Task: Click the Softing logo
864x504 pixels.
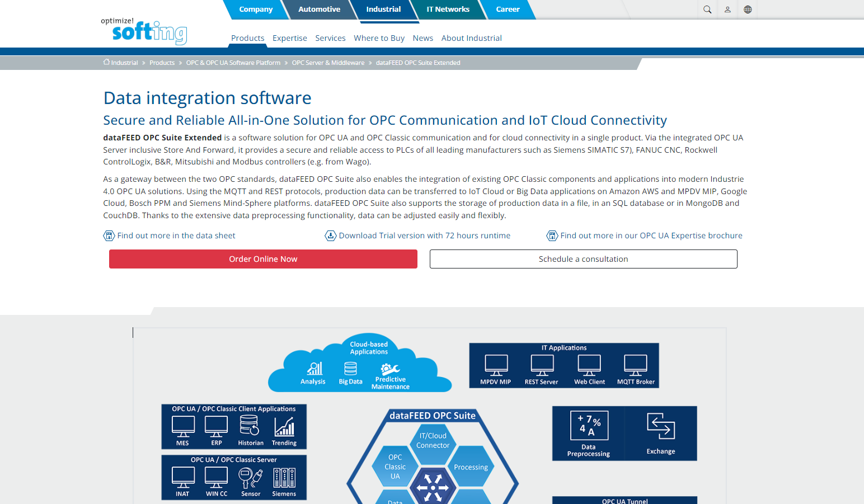Action: click(144, 31)
